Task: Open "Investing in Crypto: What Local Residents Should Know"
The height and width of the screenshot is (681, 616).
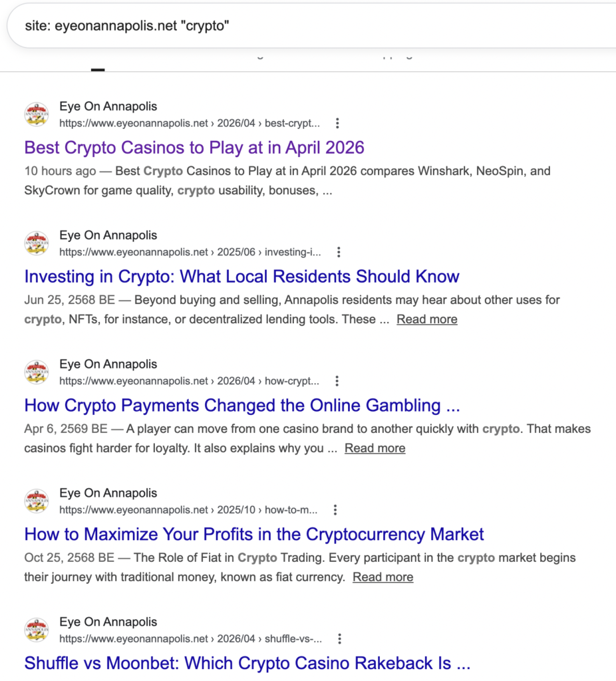Action: (241, 276)
